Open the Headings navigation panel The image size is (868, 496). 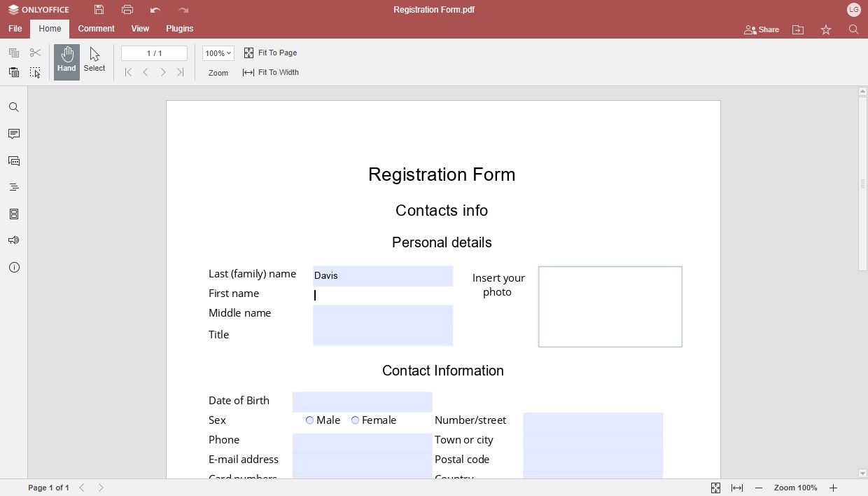pos(14,187)
